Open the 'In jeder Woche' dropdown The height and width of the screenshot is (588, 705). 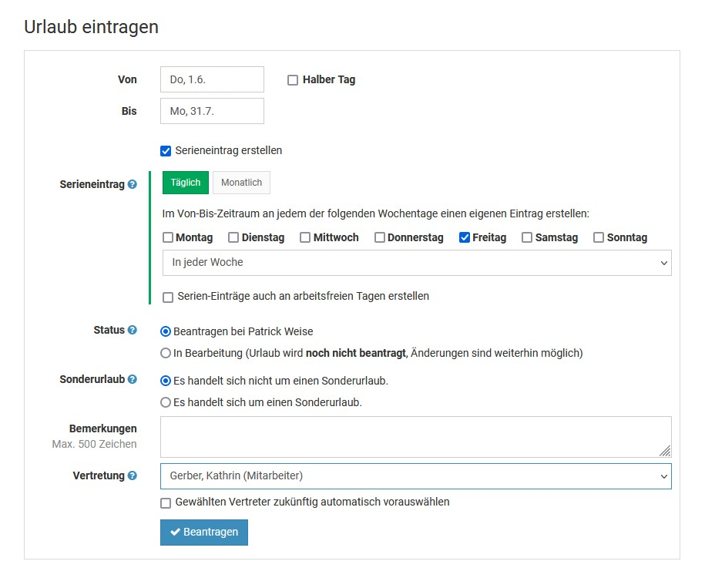coord(416,263)
